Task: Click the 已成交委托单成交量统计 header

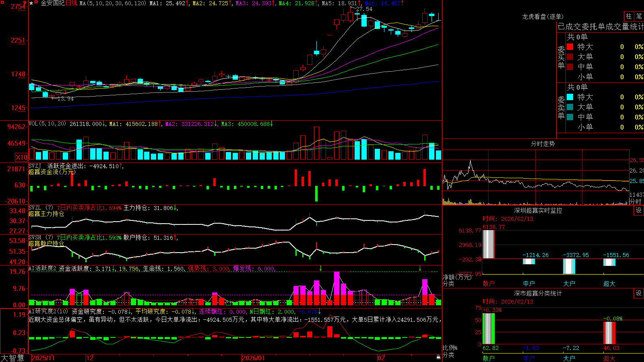Action: coord(601,27)
